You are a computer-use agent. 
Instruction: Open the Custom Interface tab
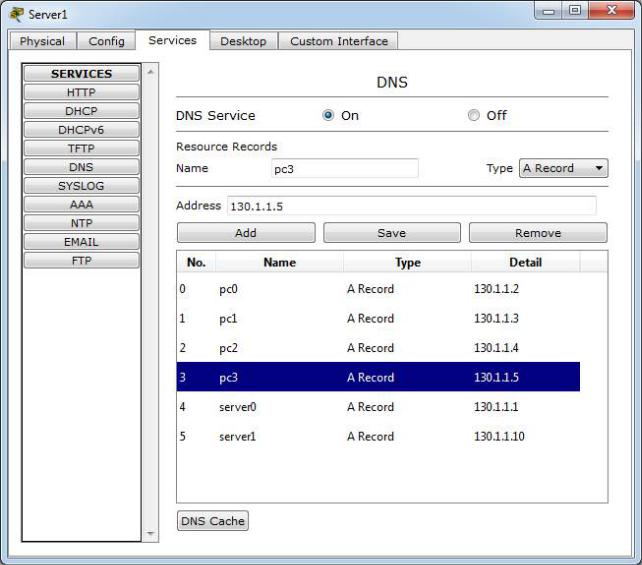coord(339,41)
